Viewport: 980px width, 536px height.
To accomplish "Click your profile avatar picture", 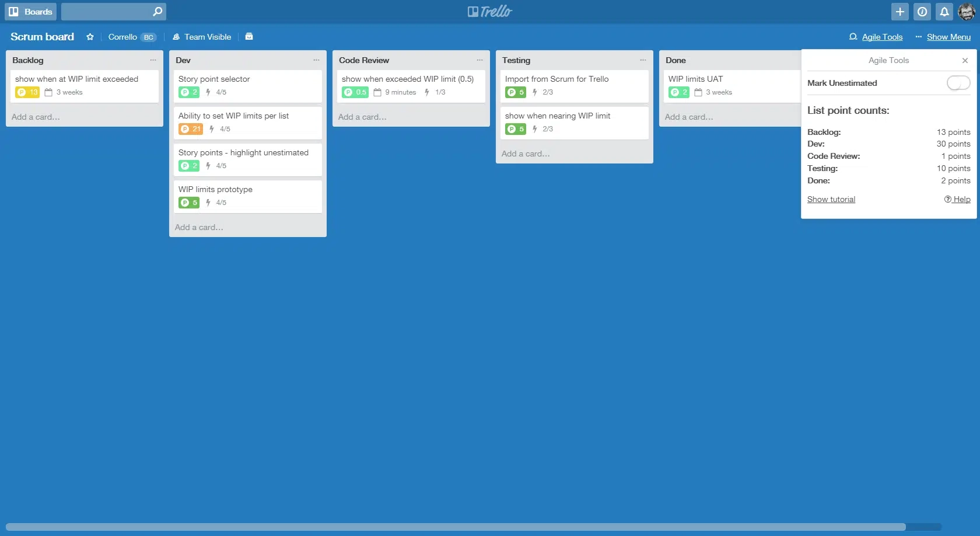I will (x=967, y=11).
